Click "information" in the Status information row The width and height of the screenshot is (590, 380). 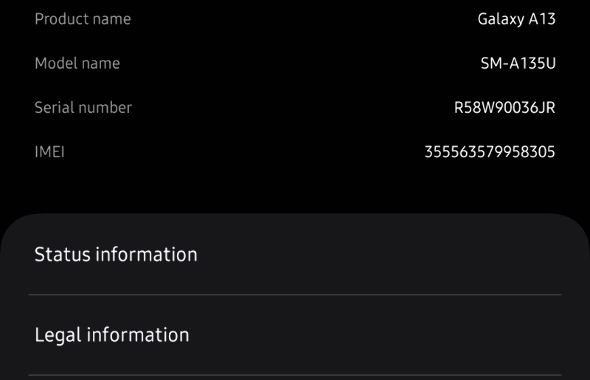[146, 254]
